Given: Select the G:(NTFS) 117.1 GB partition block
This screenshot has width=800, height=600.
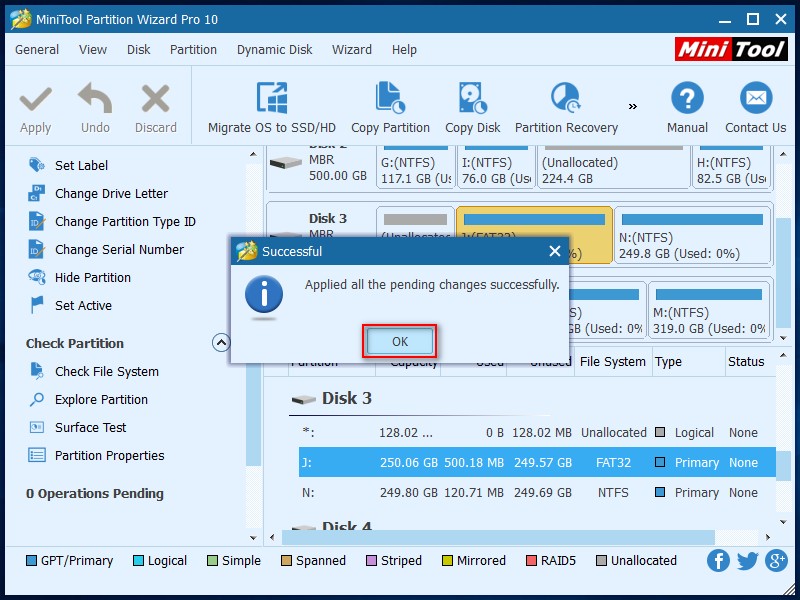Looking at the screenshot, I should 415,167.
